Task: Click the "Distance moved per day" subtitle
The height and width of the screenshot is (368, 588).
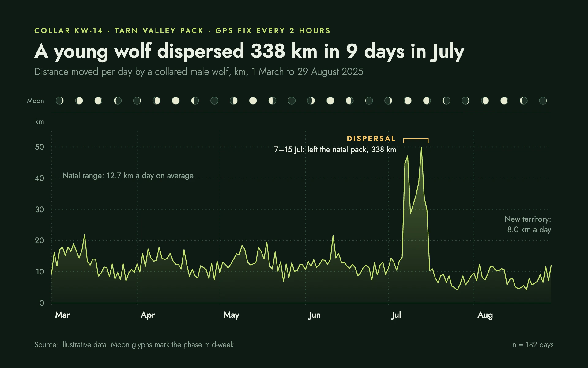Action: tap(199, 72)
